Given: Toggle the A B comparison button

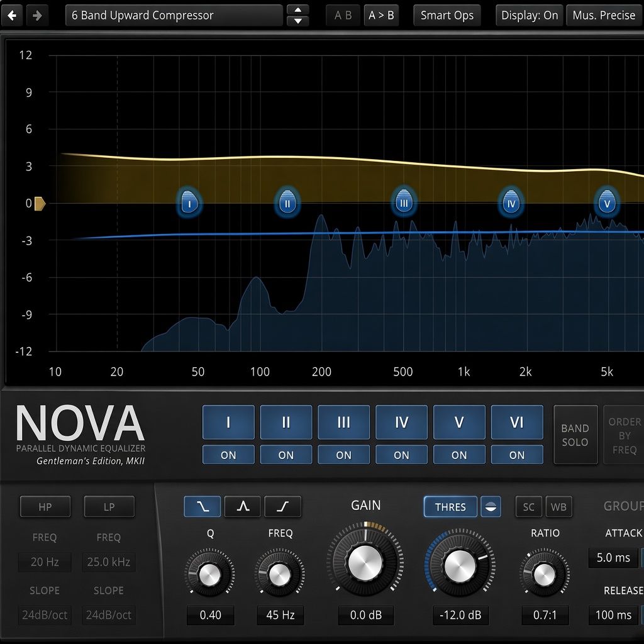Looking at the screenshot, I should click(343, 16).
